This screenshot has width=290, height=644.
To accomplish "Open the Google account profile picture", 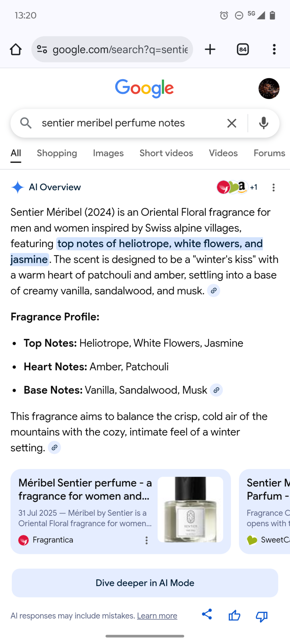I will [269, 89].
